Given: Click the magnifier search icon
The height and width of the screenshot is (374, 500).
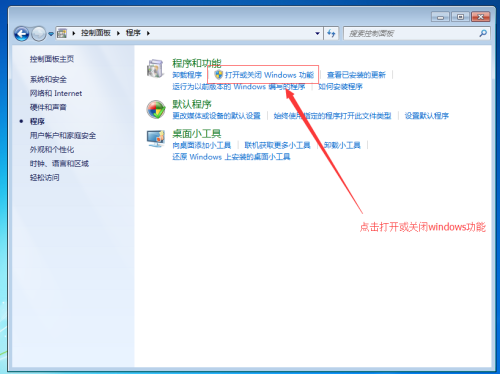Looking at the screenshot, I should [x=483, y=33].
